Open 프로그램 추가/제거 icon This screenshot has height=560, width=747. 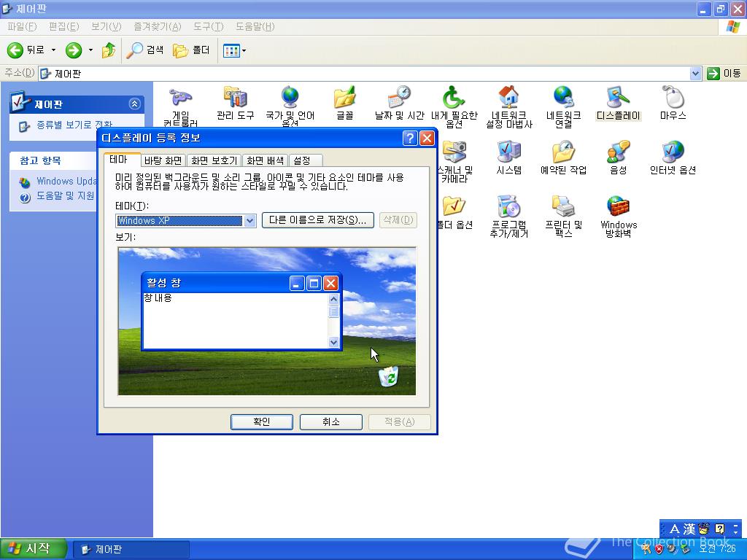[x=508, y=216]
